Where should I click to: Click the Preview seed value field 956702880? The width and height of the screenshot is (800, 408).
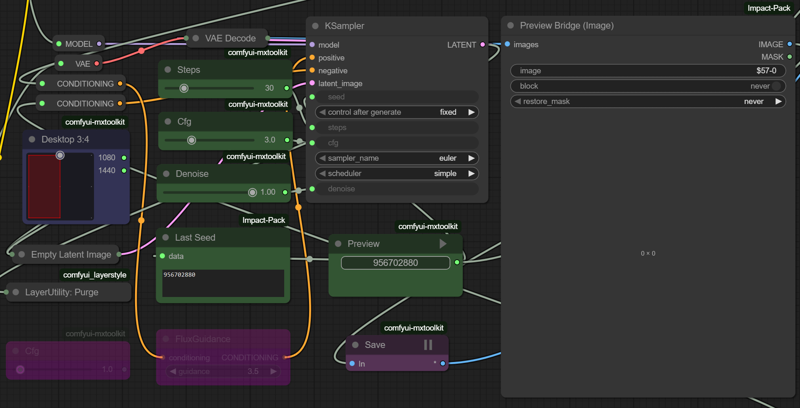[x=396, y=263]
